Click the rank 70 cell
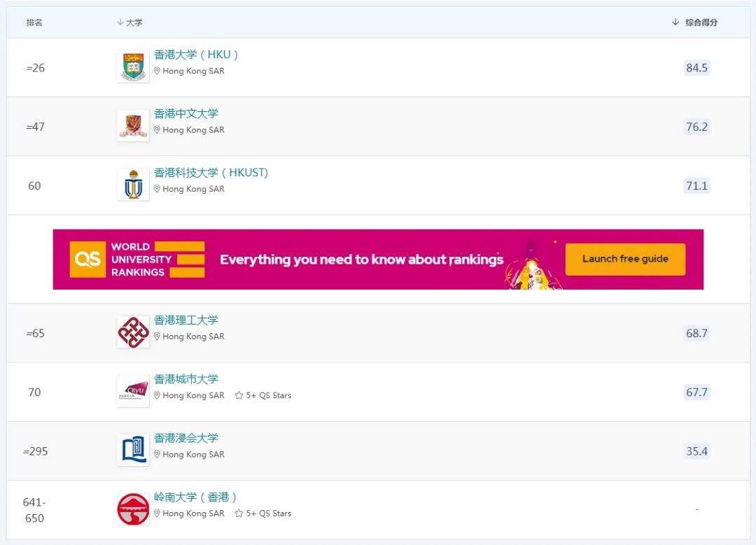Image resolution: width=756 pixels, height=545 pixels. pyautogui.click(x=35, y=392)
